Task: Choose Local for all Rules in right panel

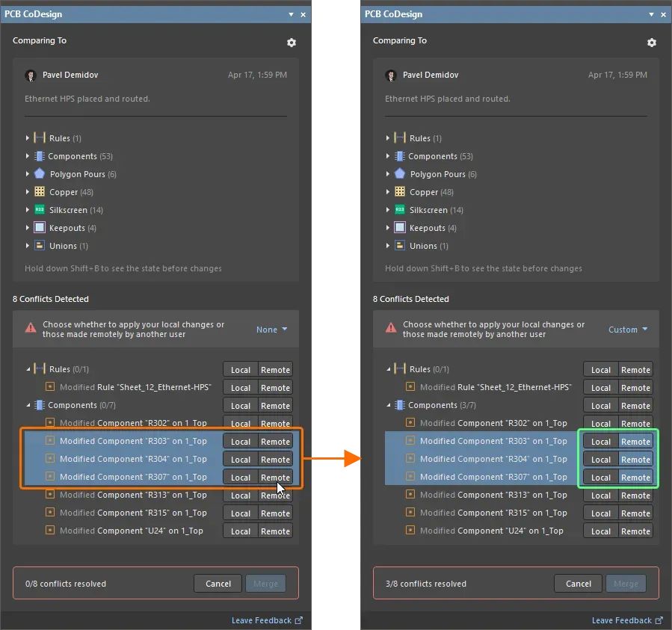Action: (601, 369)
